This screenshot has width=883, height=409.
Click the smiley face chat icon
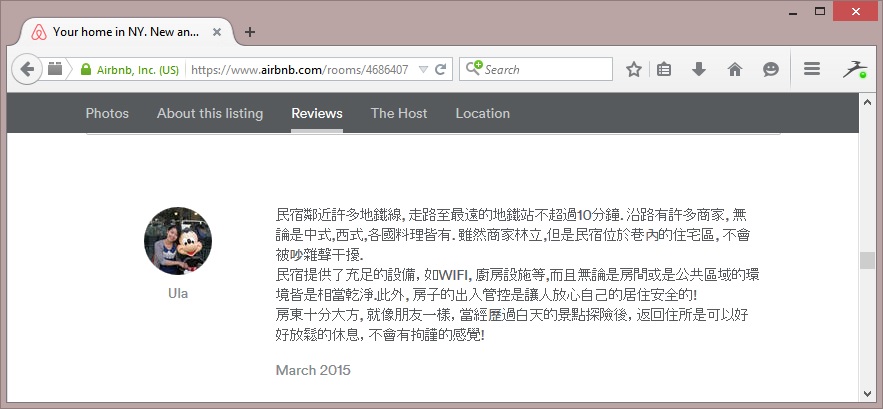770,70
